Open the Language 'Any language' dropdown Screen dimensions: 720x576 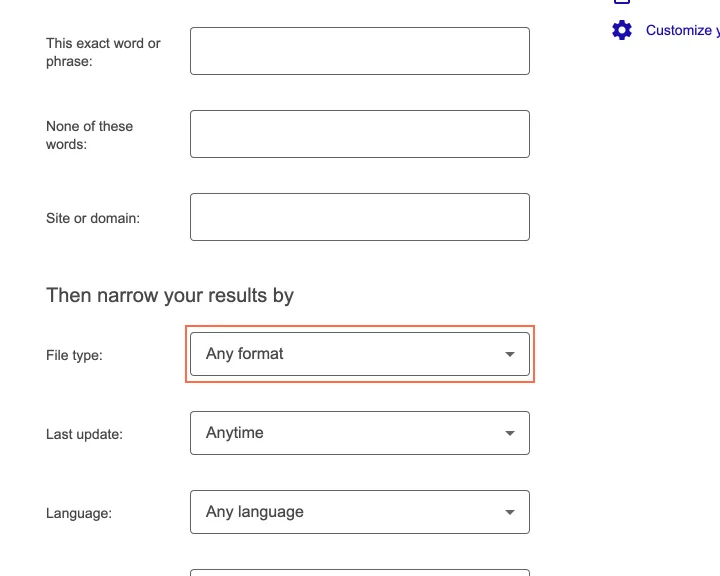[x=360, y=512]
